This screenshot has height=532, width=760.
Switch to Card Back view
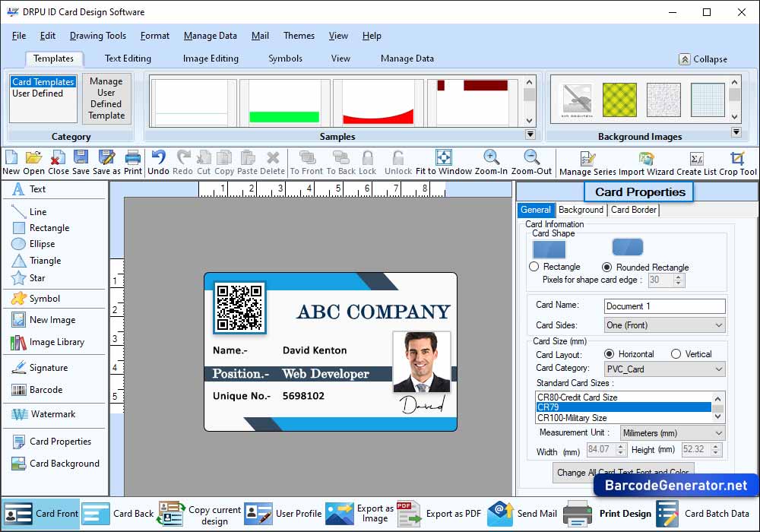click(x=118, y=514)
